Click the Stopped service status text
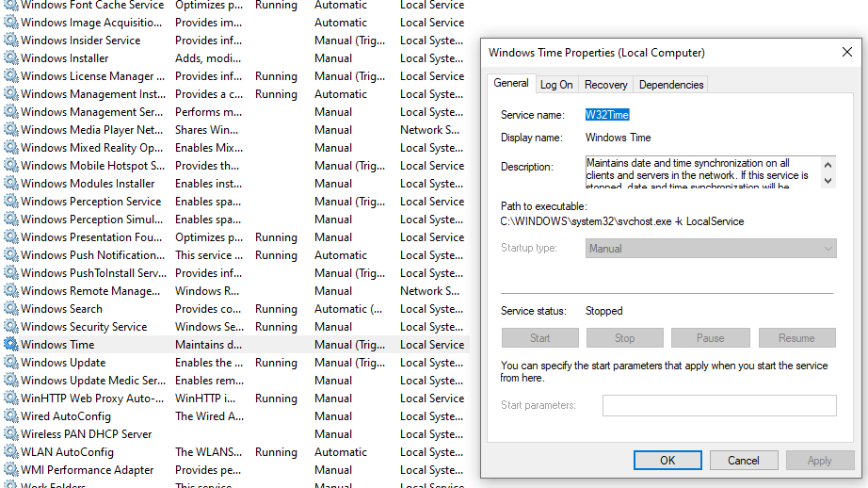 pyautogui.click(x=604, y=311)
